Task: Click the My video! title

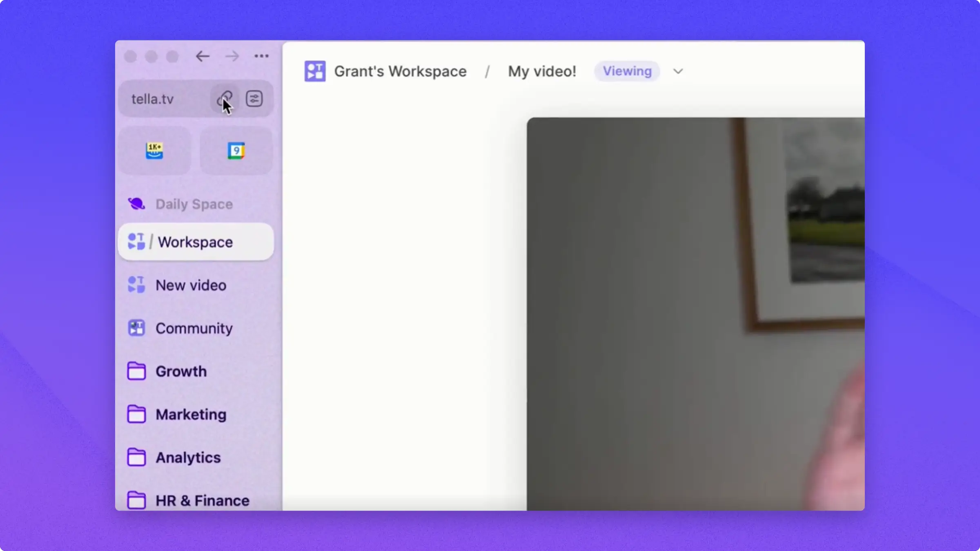Action: 541,71
